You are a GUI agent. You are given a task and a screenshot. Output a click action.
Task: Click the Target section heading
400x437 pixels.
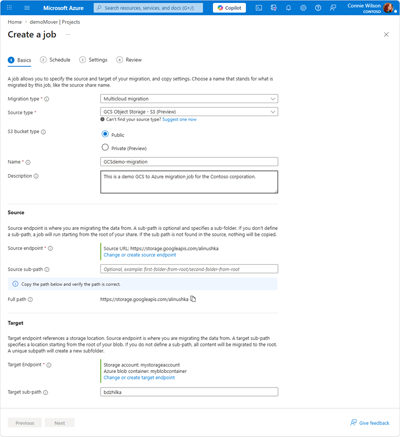(16, 323)
